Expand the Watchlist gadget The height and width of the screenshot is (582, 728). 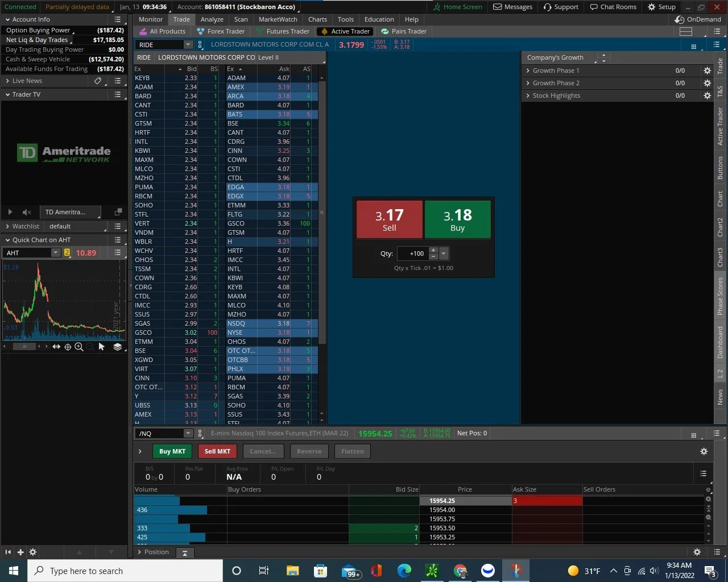point(7,226)
